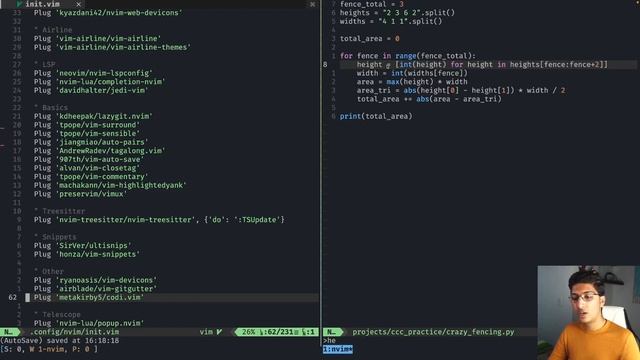Click the left pane N.. mode indicator
This screenshot has height=360, width=640.
click(x=9, y=332)
